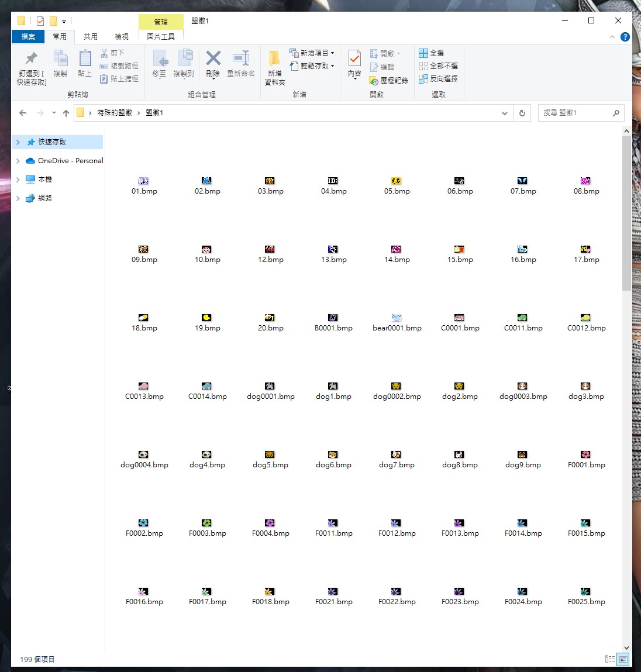The height and width of the screenshot is (672, 641).
Task: Open Customize Quick Access Toolbar dropdown
Action: coord(64,21)
